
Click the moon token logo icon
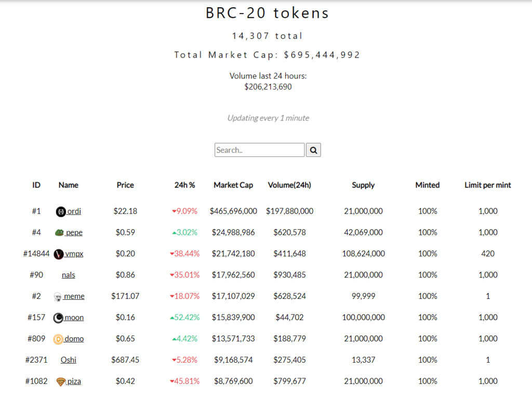tap(59, 318)
